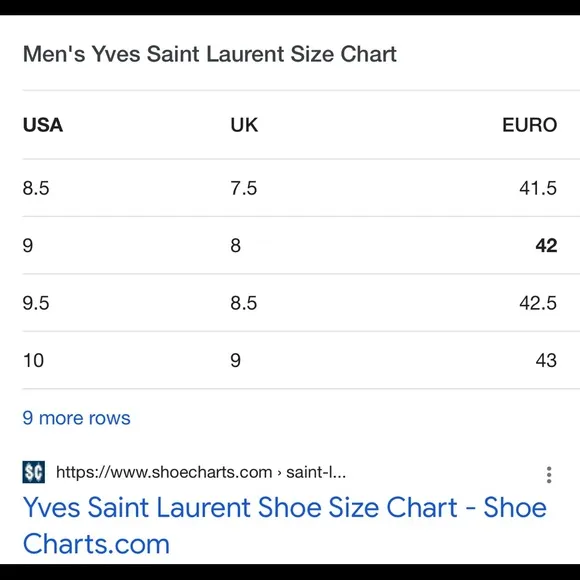
Task: Open the three-dot options menu for the result
Action: coord(549,475)
